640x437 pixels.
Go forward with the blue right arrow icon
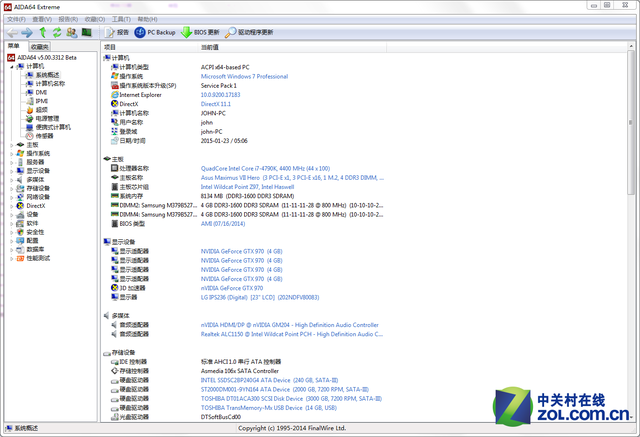click(x=27, y=33)
